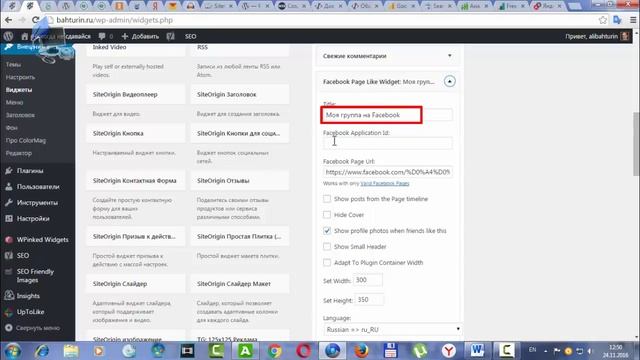
Task: Open Привет, alibahturin user menu
Action: tap(597, 36)
